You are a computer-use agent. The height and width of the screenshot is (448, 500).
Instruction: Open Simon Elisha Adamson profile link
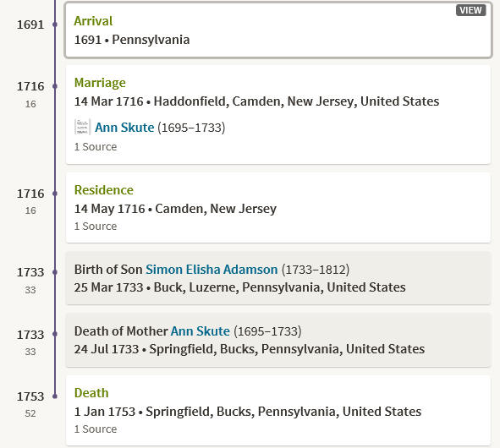tap(212, 270)
